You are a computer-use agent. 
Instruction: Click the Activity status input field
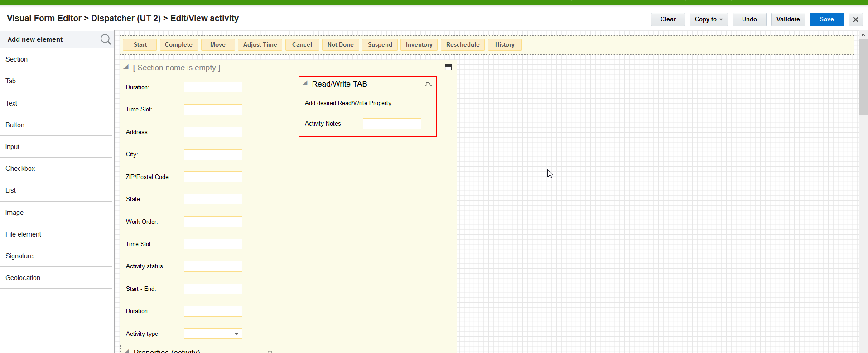(x=213, y=266)
